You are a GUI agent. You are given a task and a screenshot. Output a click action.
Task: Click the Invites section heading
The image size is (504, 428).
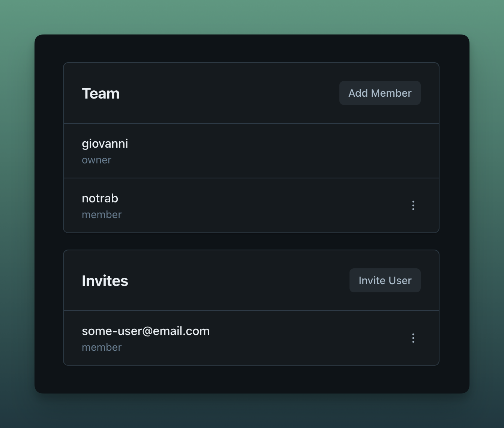pyautogui.click(x=105, y=281)
